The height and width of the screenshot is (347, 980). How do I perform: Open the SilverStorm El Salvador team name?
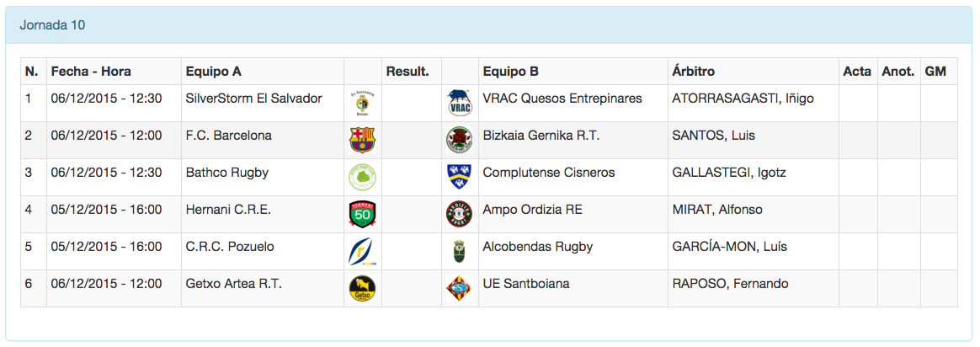tap(253, 99)
